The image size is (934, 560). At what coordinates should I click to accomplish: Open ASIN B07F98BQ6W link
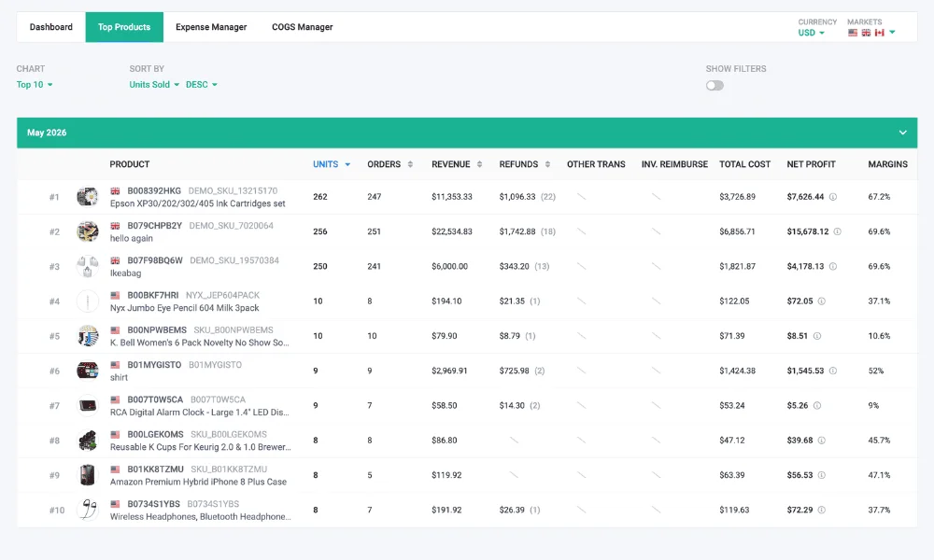[155, 260]
